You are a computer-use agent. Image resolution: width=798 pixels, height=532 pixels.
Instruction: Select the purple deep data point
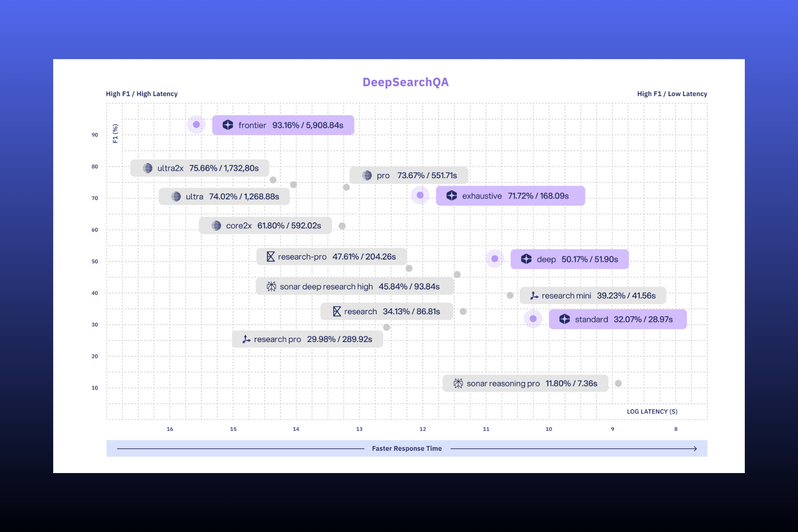click(x=495, y=258)
